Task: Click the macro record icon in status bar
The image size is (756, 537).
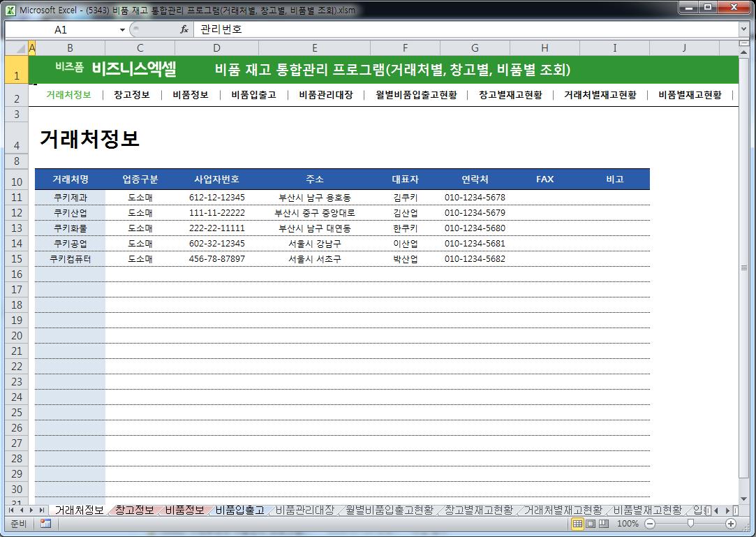Action: click(45, 524)
